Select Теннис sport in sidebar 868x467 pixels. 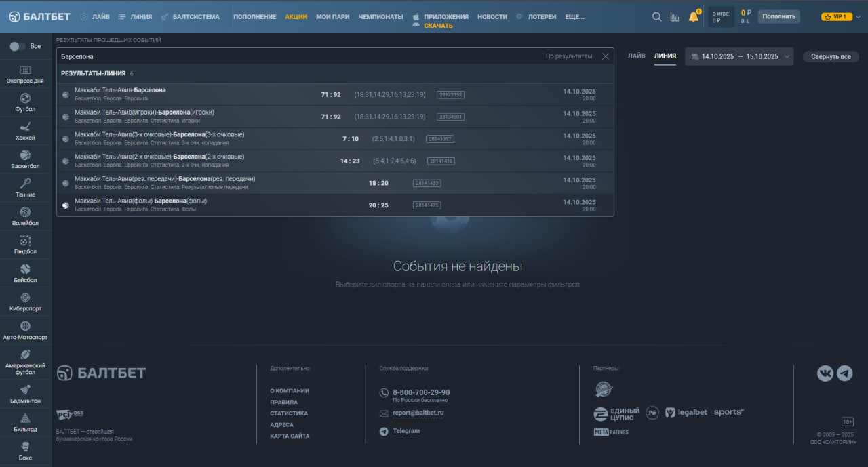[25, 188]
